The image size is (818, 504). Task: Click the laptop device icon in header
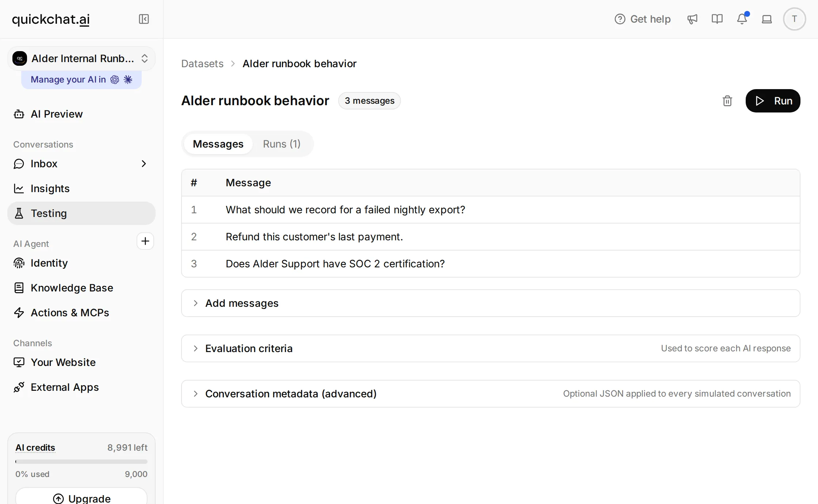767,19
